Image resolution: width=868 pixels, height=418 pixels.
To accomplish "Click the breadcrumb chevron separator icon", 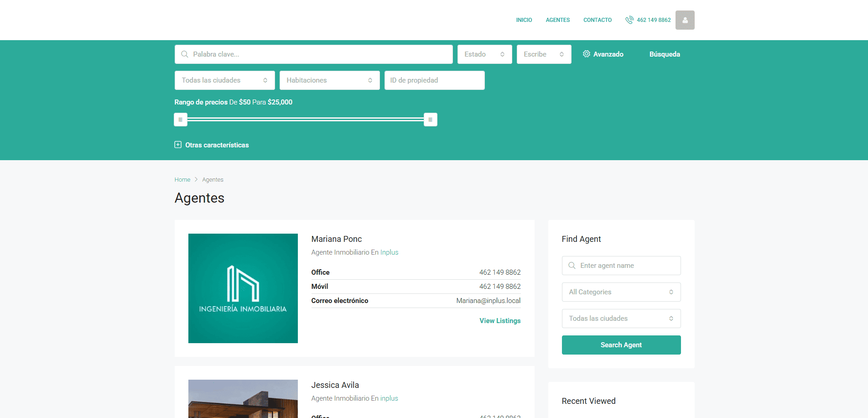I will point(196,179).
